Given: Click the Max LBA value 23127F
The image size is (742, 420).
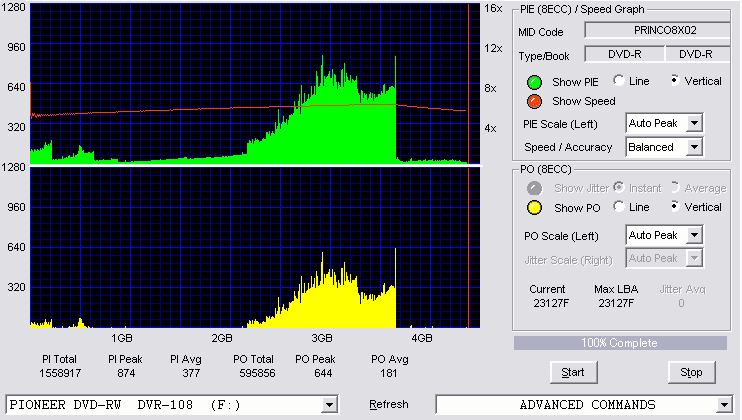Looking at the screenshot, I should coord(616,303).
